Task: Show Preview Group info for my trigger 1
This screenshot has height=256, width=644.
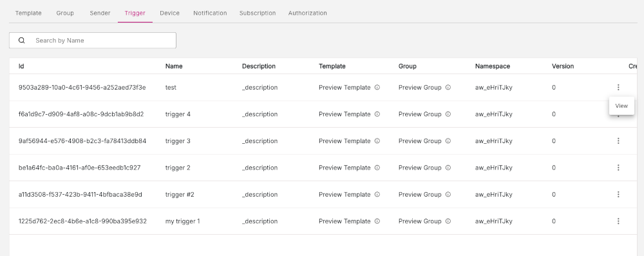Action: click(448, 221)
